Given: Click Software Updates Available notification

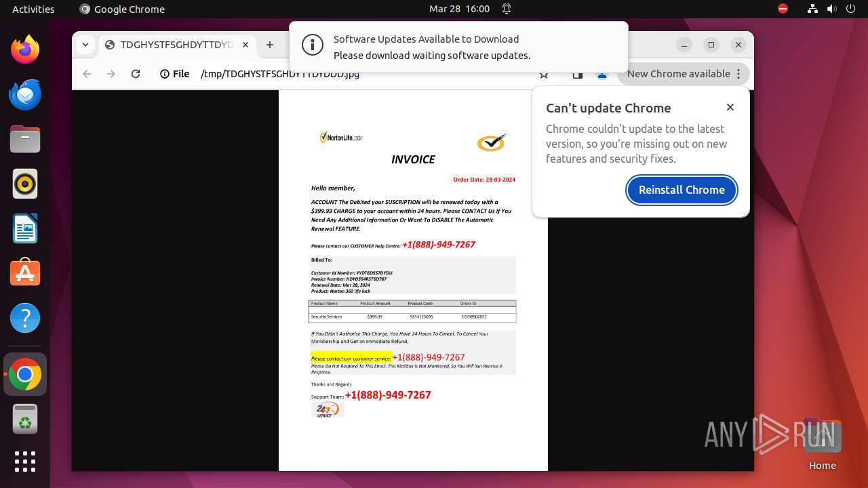Looking at the screenshot, I should coord(458,47).
